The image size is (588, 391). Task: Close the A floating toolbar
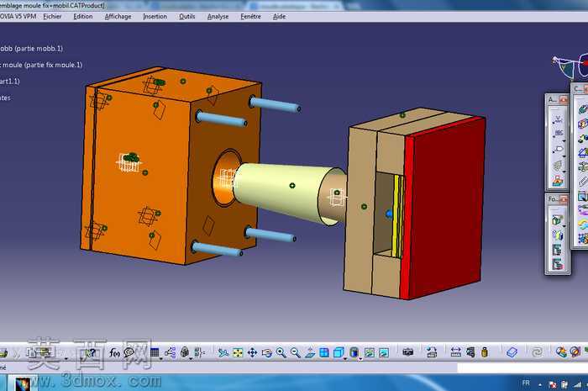pos(564,100)
